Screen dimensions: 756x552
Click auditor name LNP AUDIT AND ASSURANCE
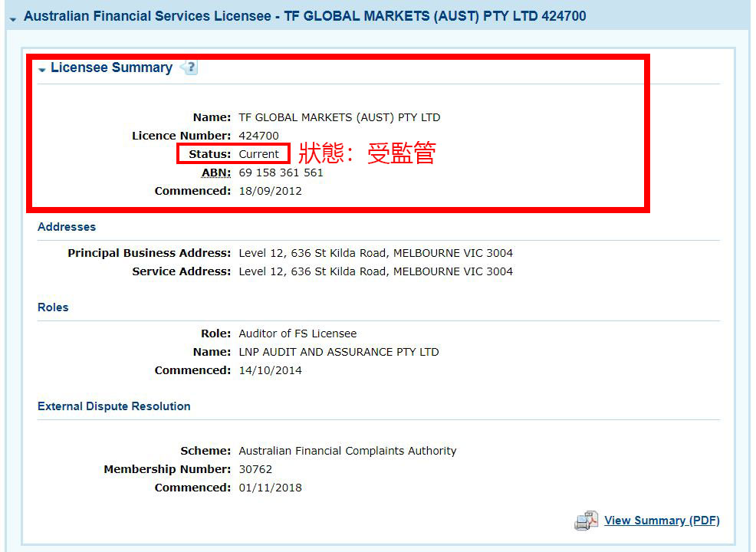(338, 352)
